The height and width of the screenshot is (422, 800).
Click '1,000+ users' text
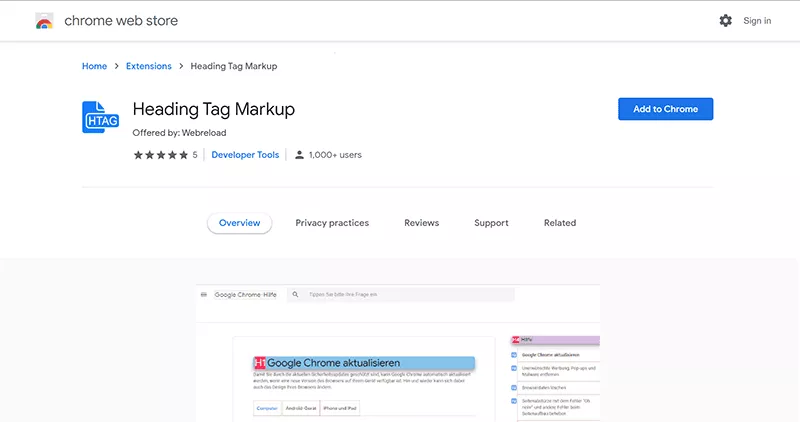[335, 155]
